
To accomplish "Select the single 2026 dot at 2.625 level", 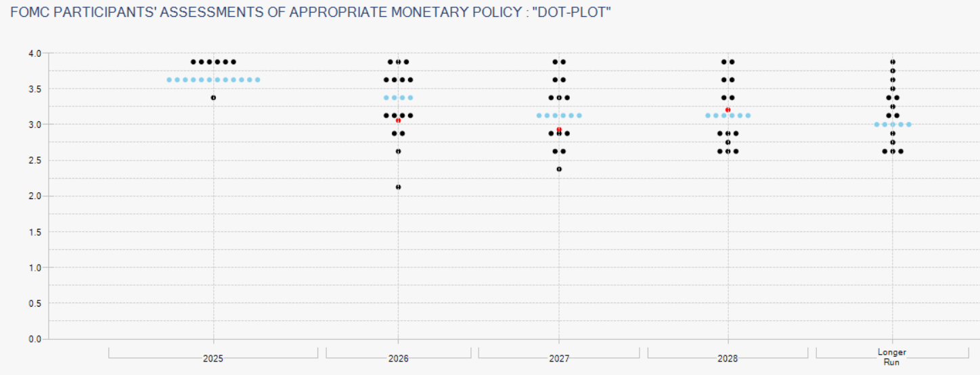I will [x=398, y=151].
